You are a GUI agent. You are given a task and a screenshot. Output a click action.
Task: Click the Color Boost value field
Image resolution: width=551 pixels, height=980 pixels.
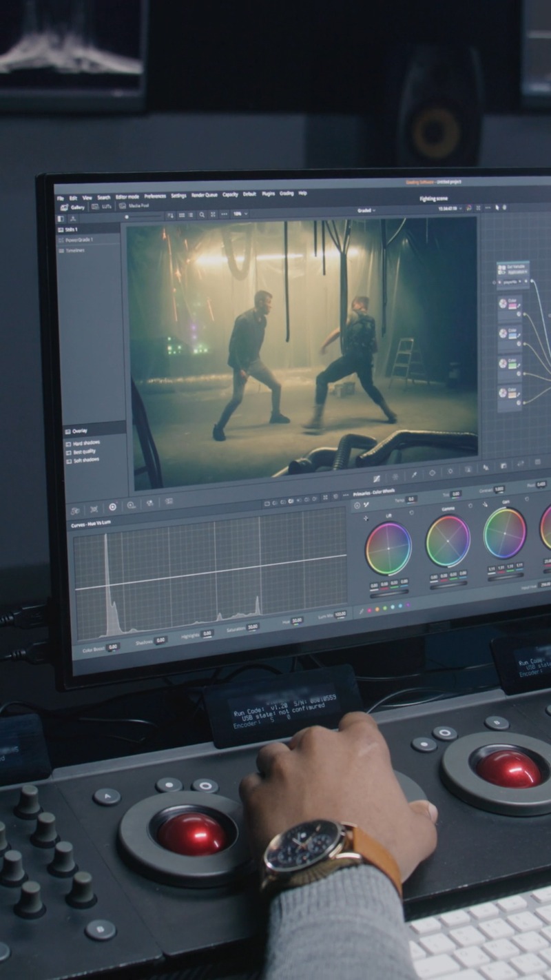pos(113,646)
